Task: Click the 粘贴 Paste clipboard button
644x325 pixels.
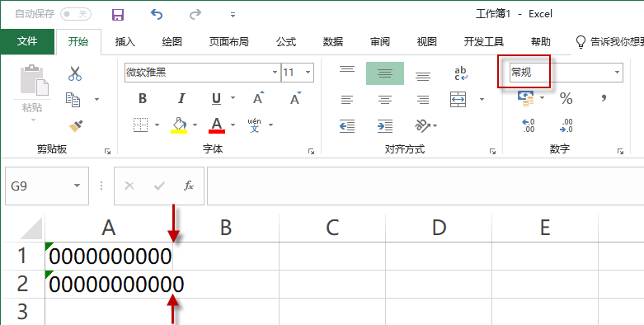Action: tap(32, 88)
